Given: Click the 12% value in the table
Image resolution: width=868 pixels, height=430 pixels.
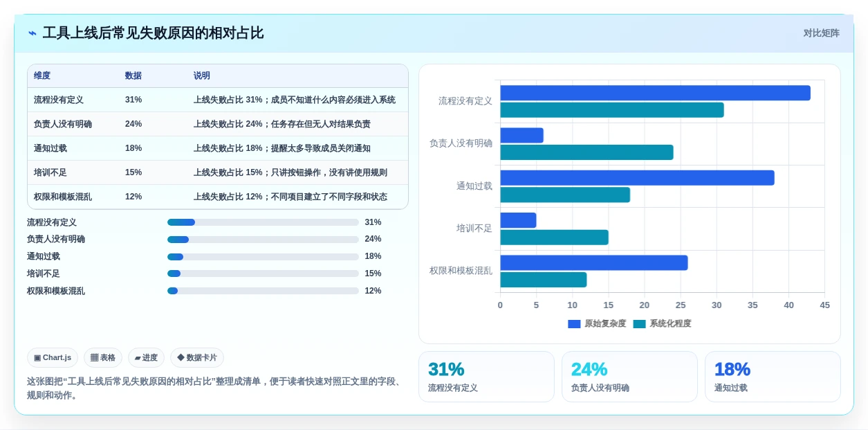Looking at the screenshot, I should point(133,197).
